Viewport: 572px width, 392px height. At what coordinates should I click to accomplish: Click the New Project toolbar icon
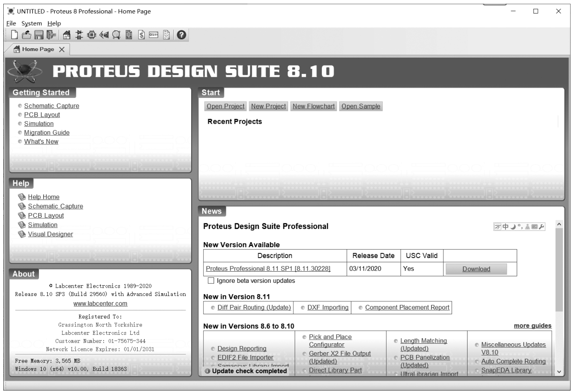[x=15, y=35]
